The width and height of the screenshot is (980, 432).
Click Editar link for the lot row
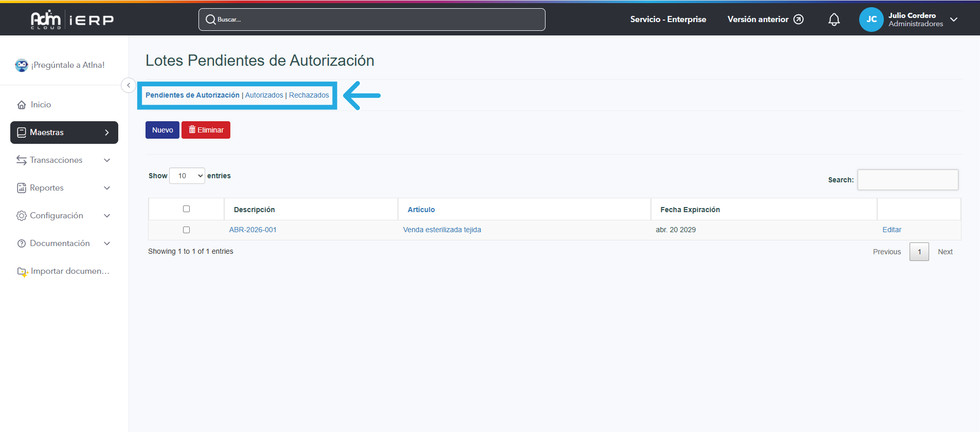pyautogui.click(x=892, y=230)
